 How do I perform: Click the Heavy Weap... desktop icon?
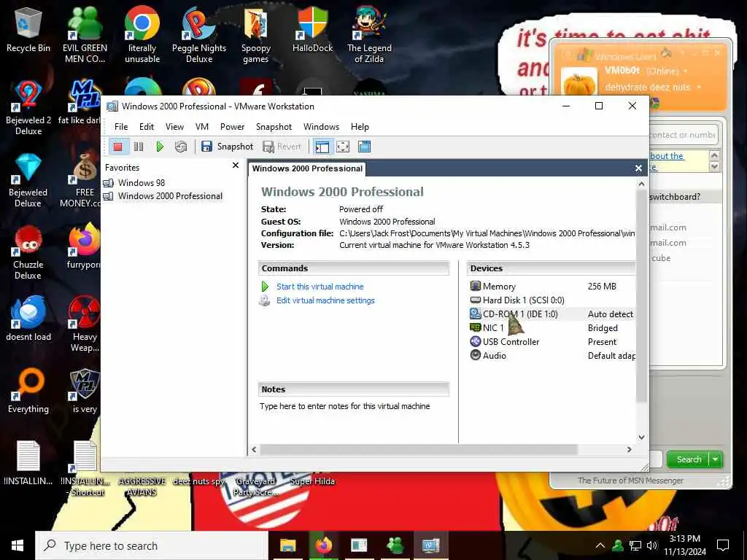(x=85, y=324)
